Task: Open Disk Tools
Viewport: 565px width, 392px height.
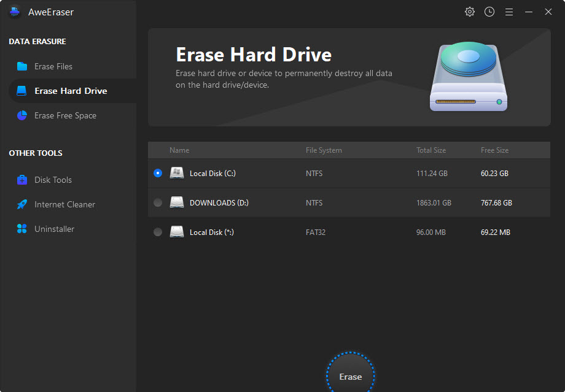Action: (x=72, y=180)
